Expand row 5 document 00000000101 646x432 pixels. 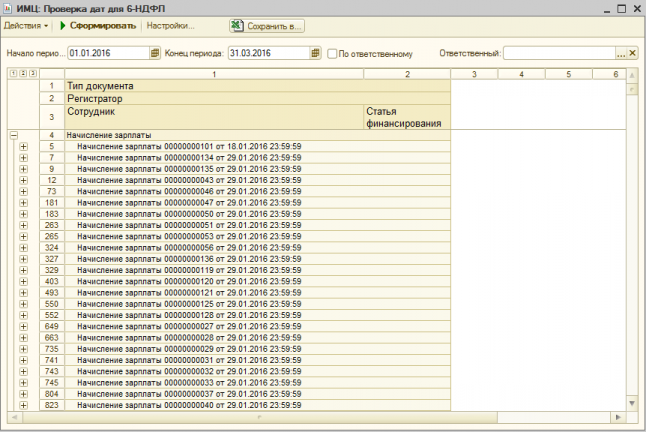click(x=23, y=146)
